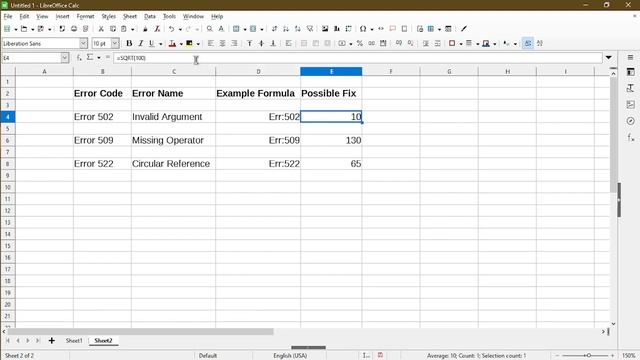Increase Indent icon
This screenshot has height=360, width=640.
click(426, 43)
